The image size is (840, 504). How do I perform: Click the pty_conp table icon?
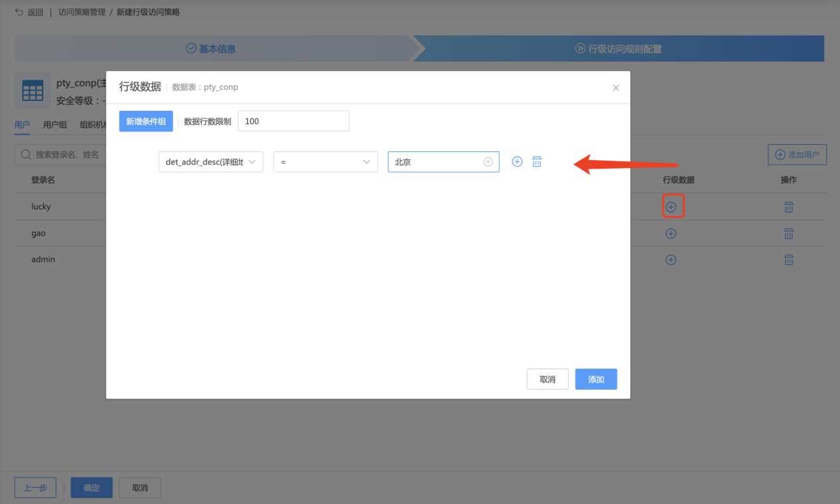pyautogui.click(x=33, y=91)
